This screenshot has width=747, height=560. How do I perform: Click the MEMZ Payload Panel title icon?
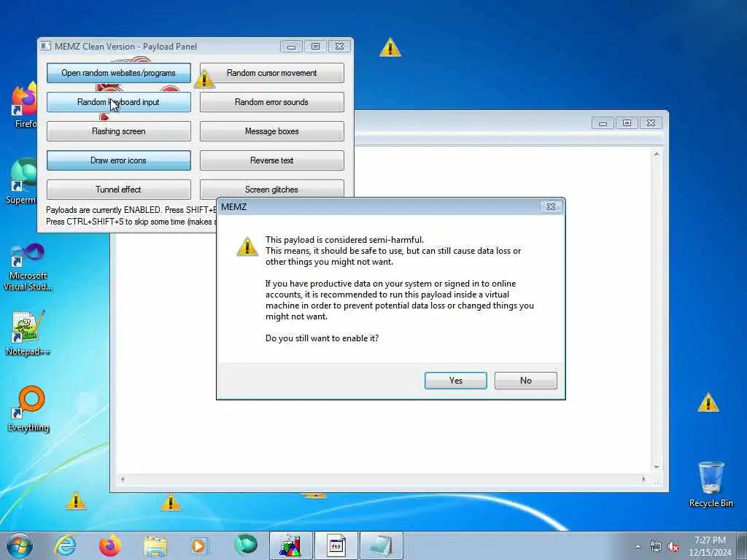point(45,46)
